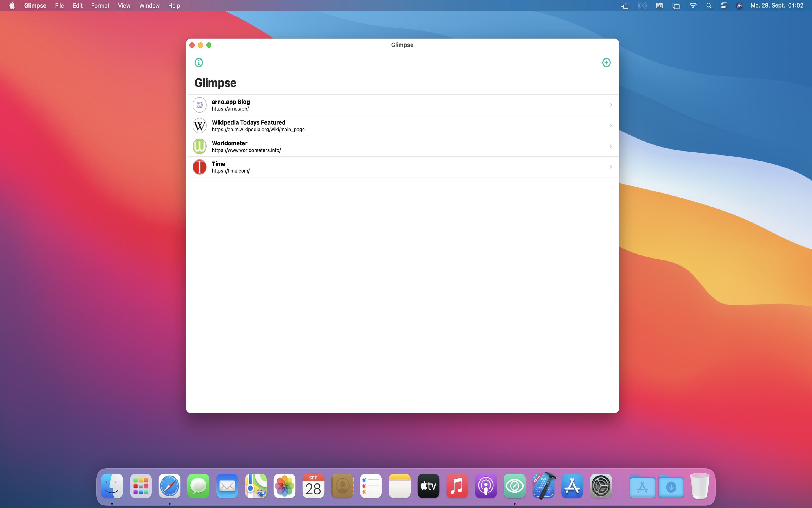Open the Window menu
The height and width of the screenshot is (508, 812).
149,6
